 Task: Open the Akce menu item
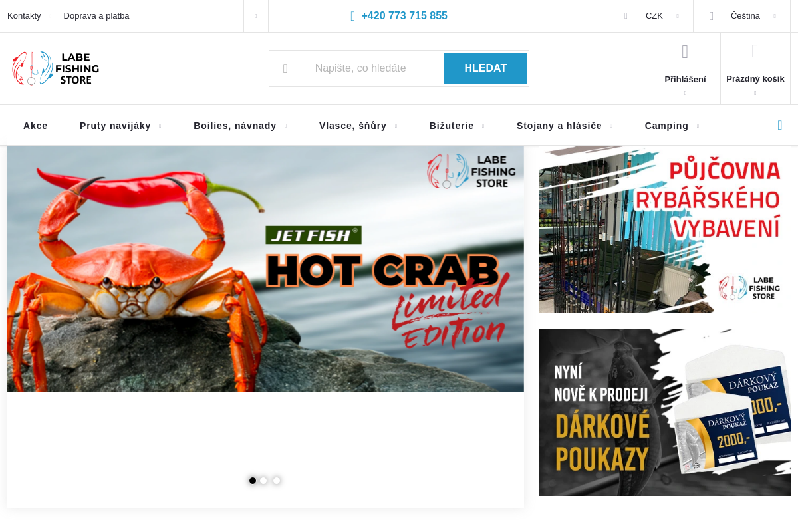[x=35, y=126]
